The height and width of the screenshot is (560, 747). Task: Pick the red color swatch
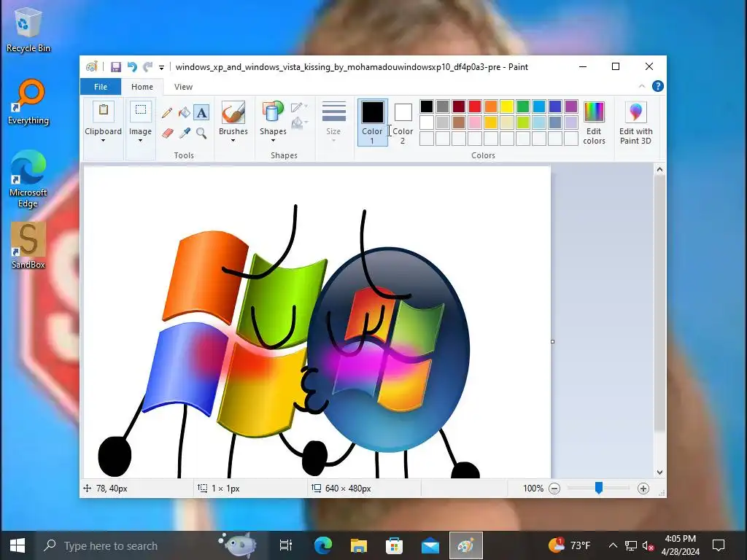click(474, 106)
